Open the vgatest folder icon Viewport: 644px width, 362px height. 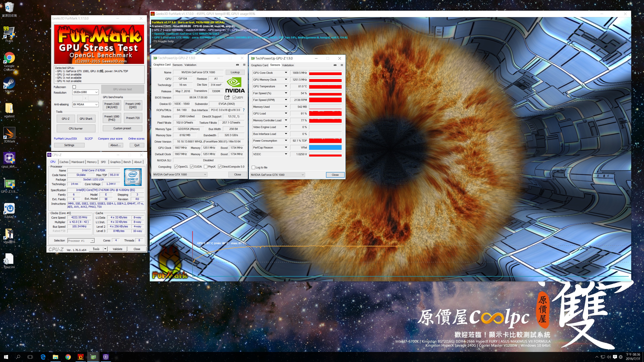tap(9, 110)
